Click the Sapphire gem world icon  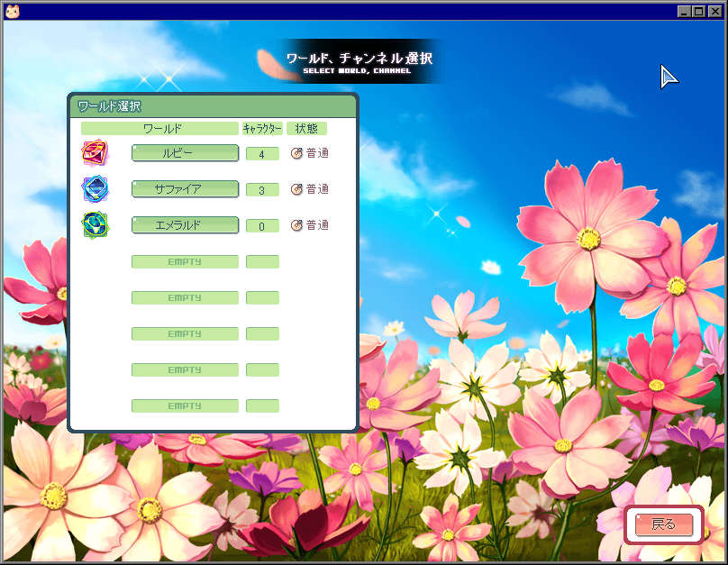point(95,188)
